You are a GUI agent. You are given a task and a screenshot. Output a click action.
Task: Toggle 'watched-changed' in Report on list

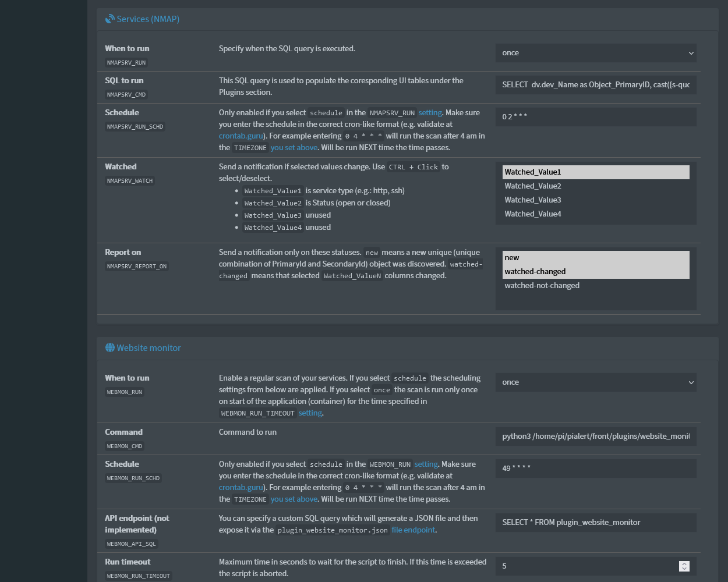595,272
